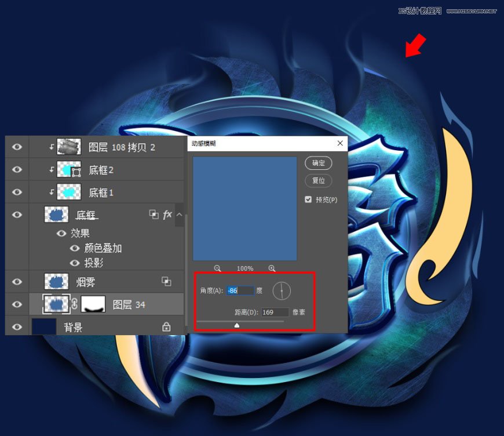Screen dimensions: 504x436
Task: Toggle the 预览(P) preview checkbox
Action: [309, 199]
